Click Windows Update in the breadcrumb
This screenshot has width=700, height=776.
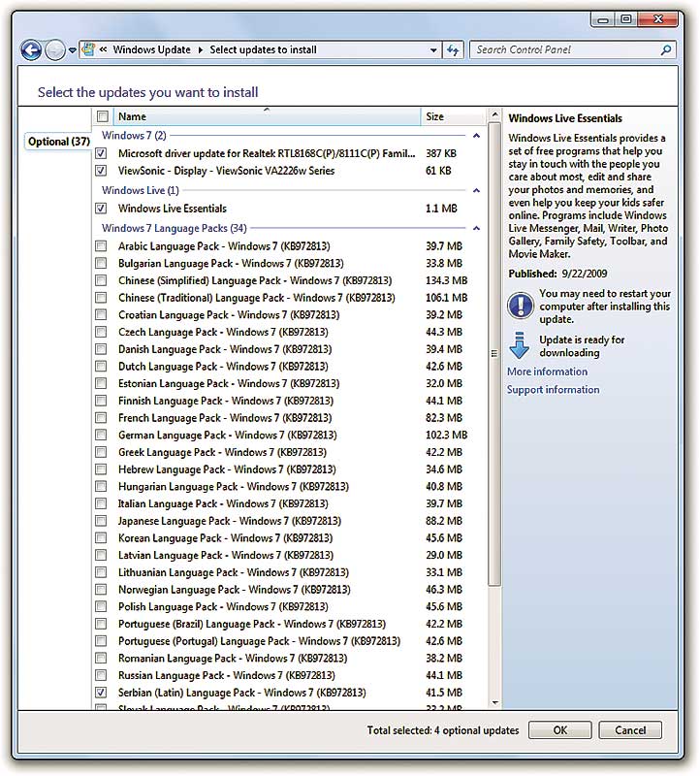tap(151, 50)
